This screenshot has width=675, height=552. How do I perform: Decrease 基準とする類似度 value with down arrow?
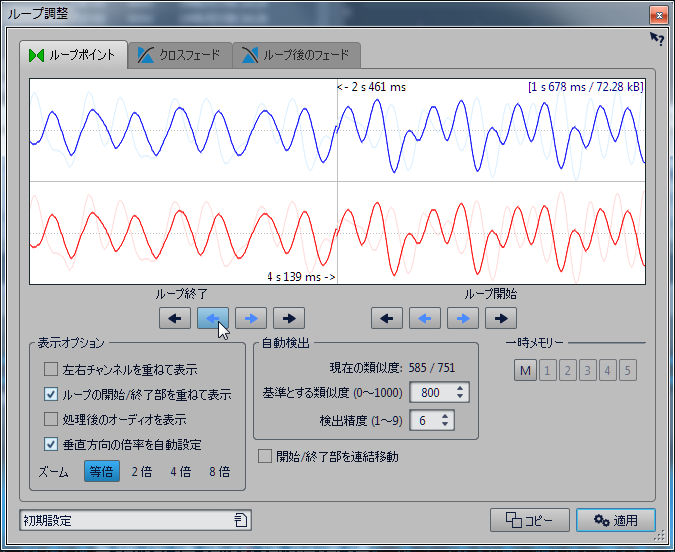click(x=460, y=396)
